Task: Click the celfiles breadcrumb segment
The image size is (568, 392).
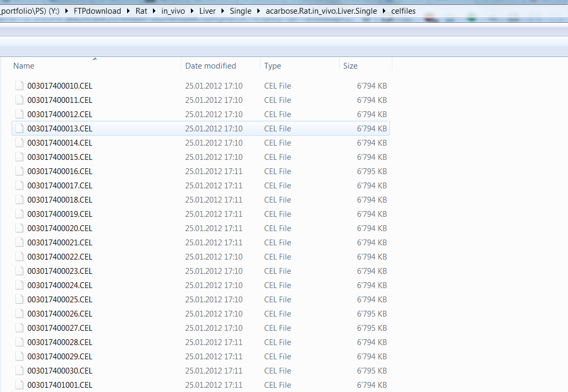Action: point(403,11)
